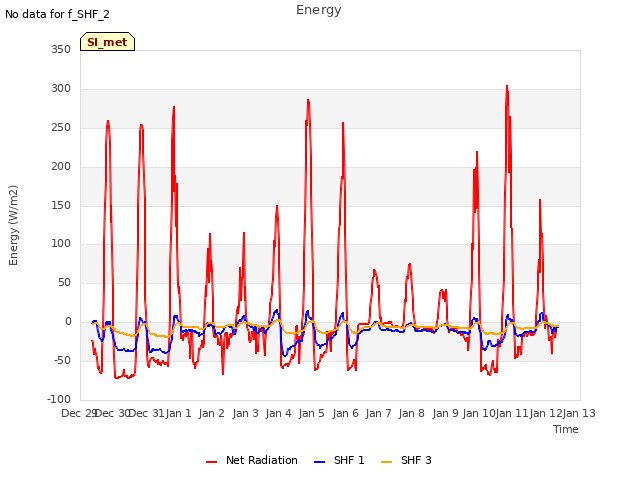The image size is (640, 480).
Task: Click the SI_met annotation label
Action: pyautogui.click(x=107, y=42)
